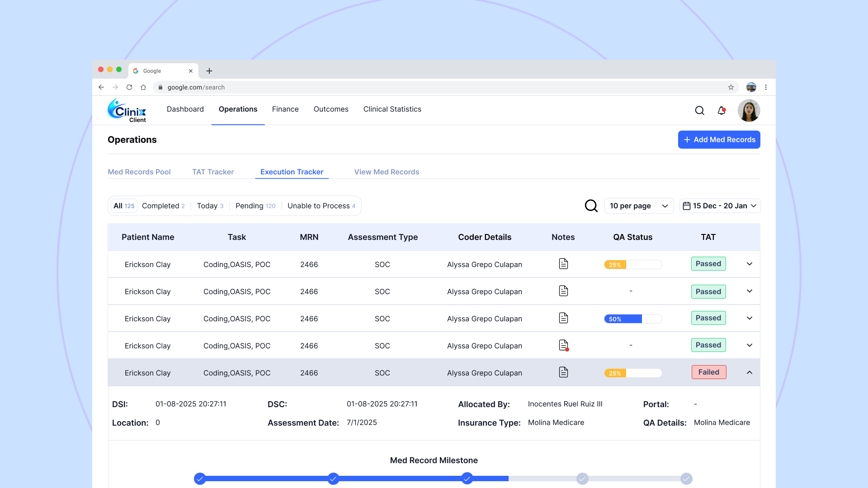Select Unable to Process filter
The width and height of the screenshot is (868, 488).
click(x=321, y=206)
